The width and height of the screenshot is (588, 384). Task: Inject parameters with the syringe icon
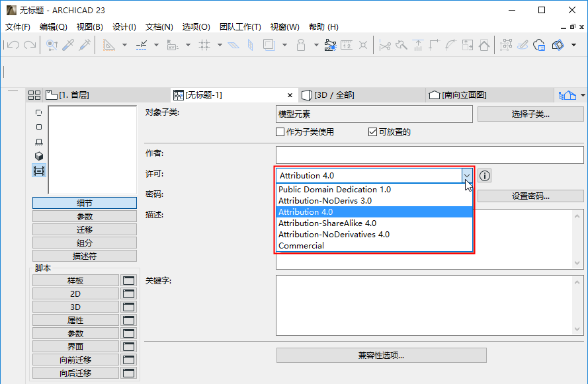(x=85, y=46)
